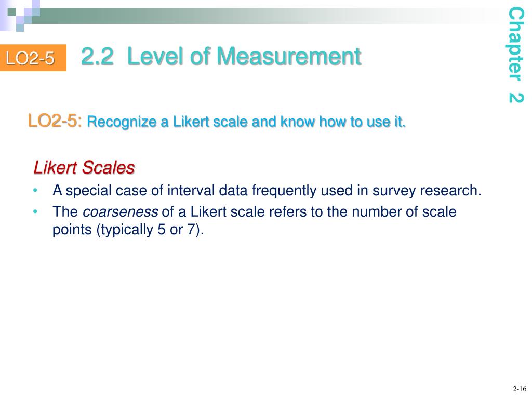Click the vertical Chapter label

515,43
